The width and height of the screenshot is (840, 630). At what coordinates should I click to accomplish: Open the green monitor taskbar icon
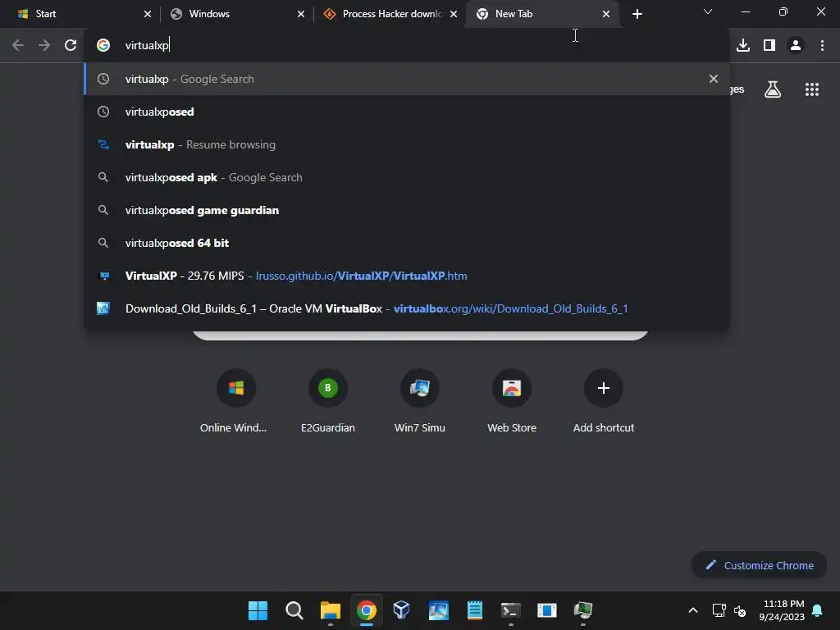click(583, 610)
